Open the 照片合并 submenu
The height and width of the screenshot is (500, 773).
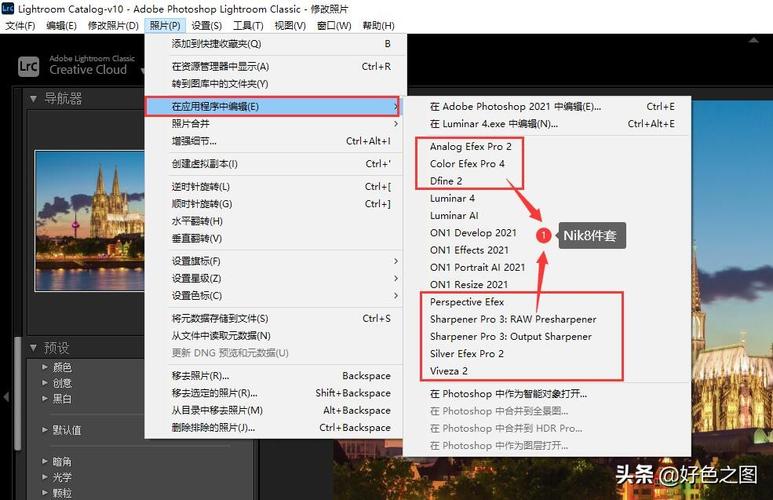point(275,124)
